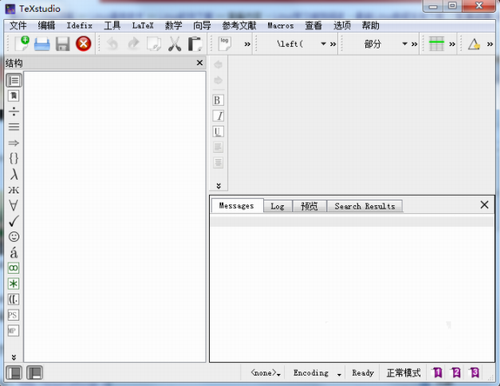500x386 pixels.
Task: Open the delimiters {} symbols panel
Action: click(x=14, y=158)
